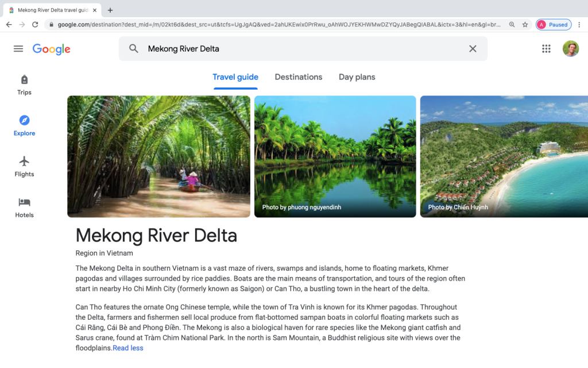Viewport: 588px width, 368px height.
Task: Switch to the Destinations tab
Action: coord(298,77)
